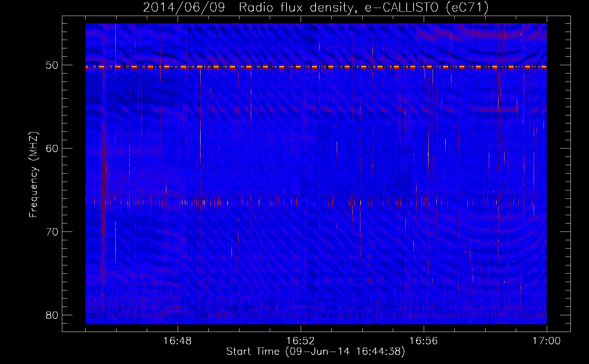The height and width of the screenshot is (364, 589).
Task: Click the 16:56 time tick label
Action: pyautogui.click(x=423, y=341)
